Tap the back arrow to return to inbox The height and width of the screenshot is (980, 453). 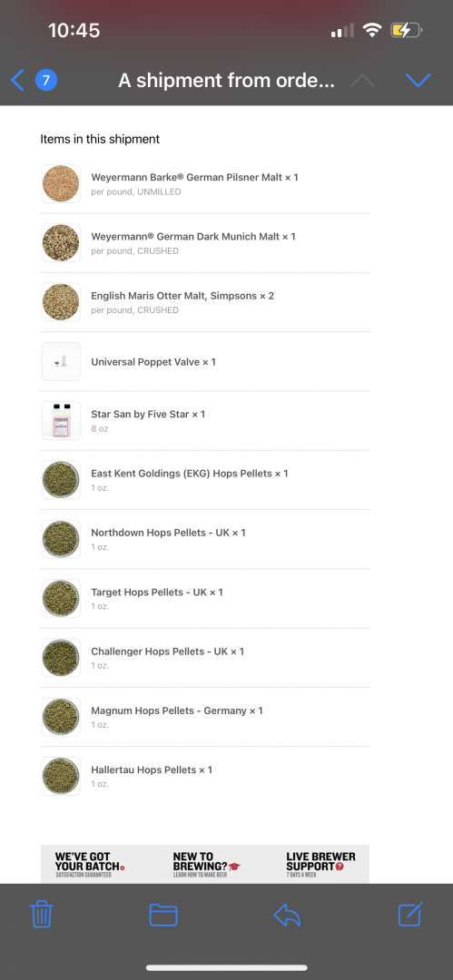pyautogui.click(x=17, y=80)
